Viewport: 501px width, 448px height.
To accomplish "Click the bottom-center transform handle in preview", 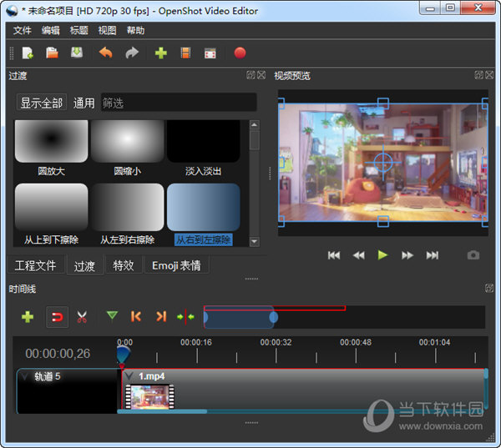I will click(x=383, y=221).
